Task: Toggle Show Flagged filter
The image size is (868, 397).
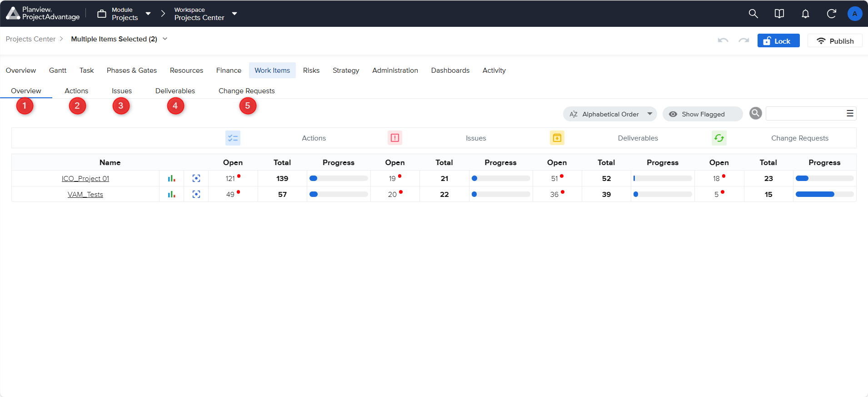Action: click(702, 114)
